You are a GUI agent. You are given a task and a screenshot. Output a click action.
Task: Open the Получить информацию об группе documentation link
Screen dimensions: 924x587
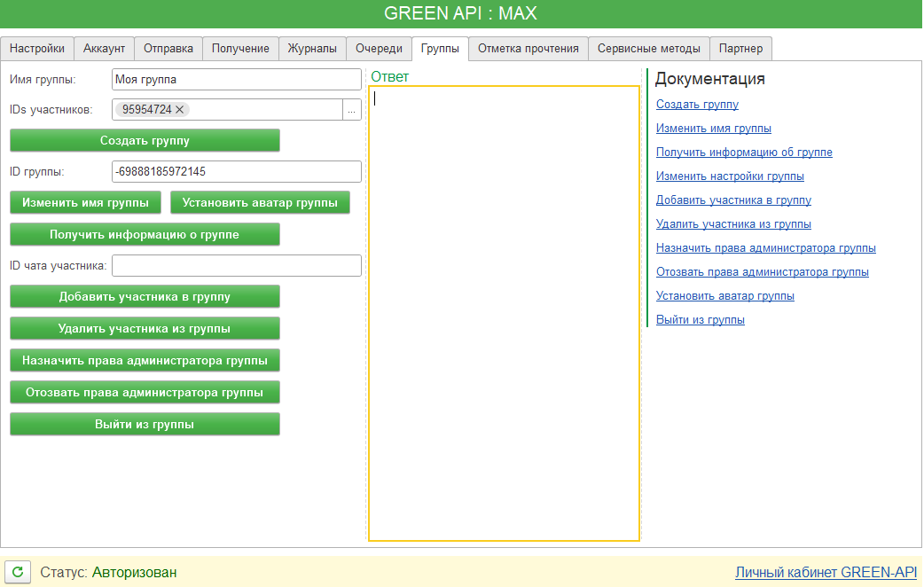pyautogui.click(x=744, y=153)
